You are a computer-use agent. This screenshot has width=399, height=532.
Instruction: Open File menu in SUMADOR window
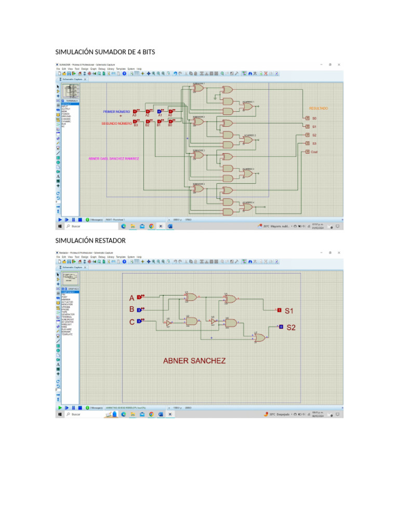tap(58, 69)
